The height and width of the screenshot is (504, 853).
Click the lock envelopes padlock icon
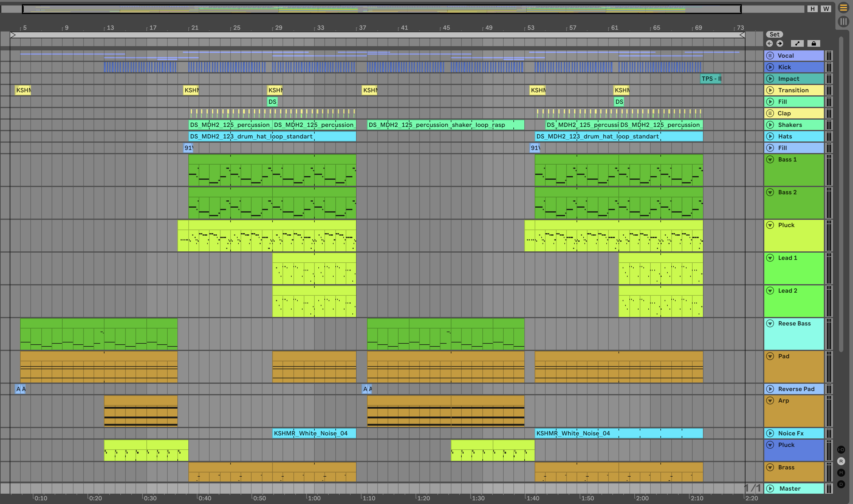(x=814, y=43)
